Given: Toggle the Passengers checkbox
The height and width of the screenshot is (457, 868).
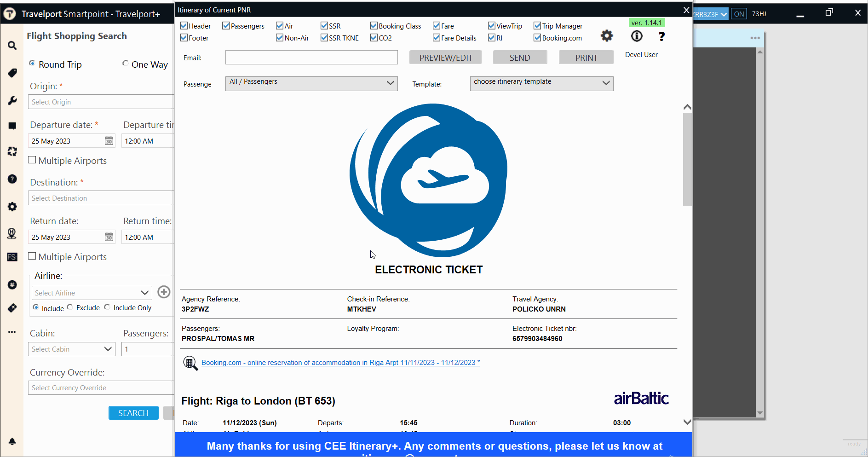Looking at the screenshot, I should coord(226,26).
